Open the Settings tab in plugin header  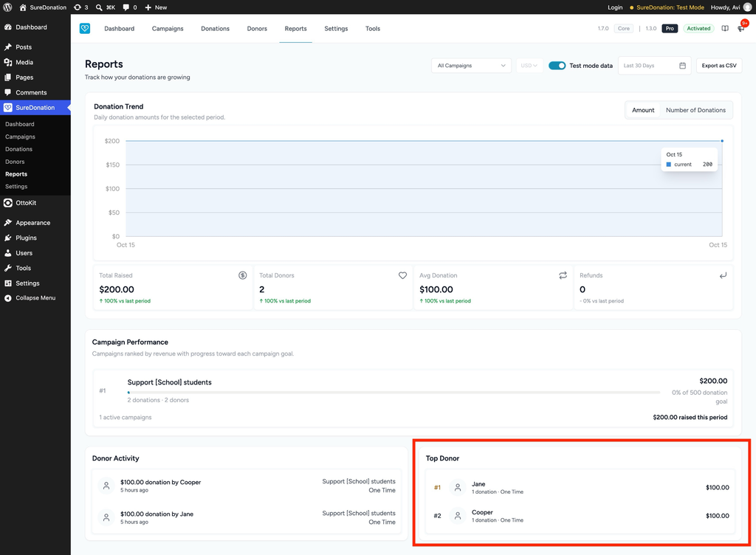tap(336, 29)
